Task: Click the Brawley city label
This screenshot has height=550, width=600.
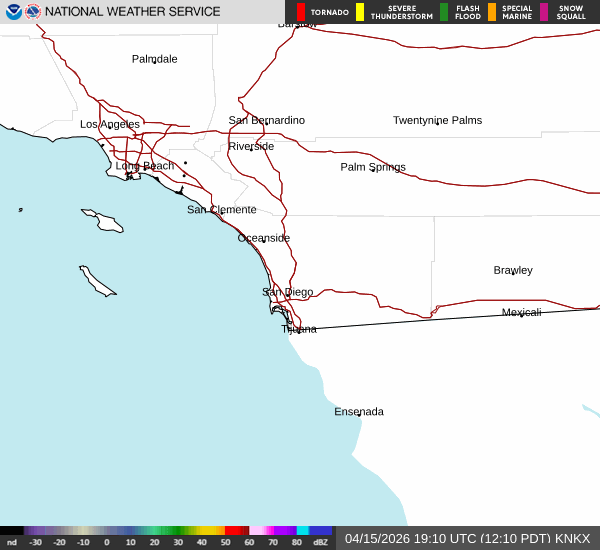Action: pyautogui.click(x=512, y=270)
